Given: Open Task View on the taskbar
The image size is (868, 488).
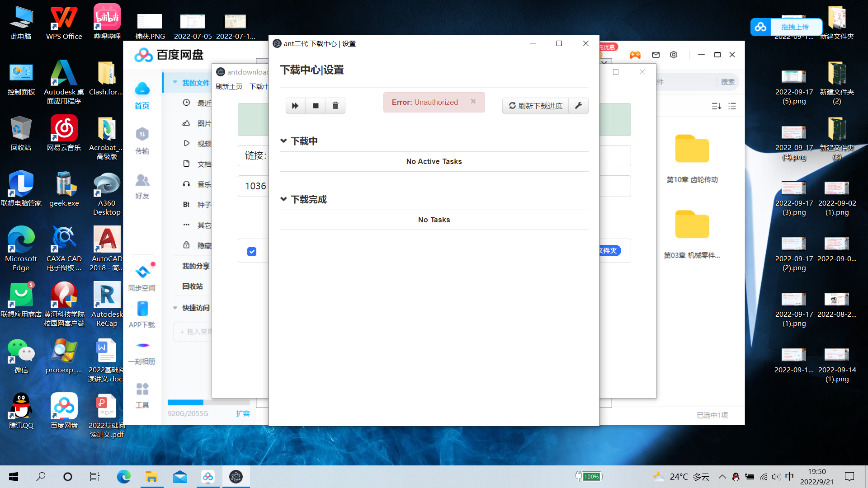Looking at the screenshot, I should 95,477.
